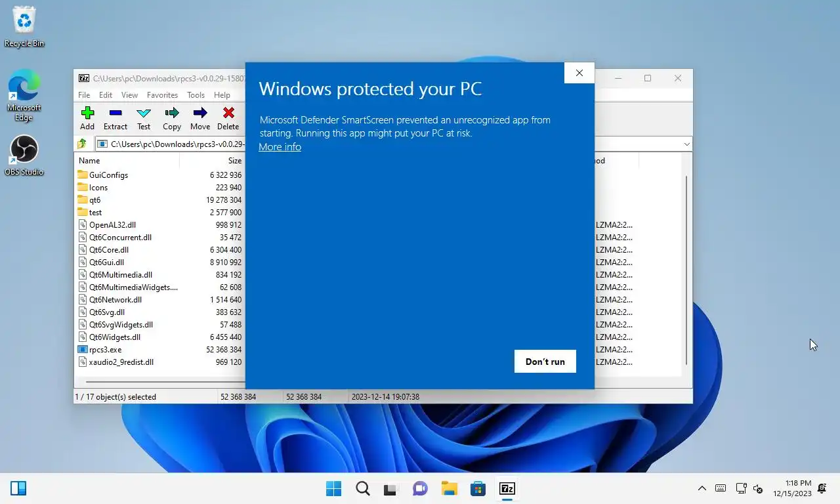The width and height of the screenshot is (840, 504).
Task: Open the Favorites menu in 7-Zip
Action: [x=162, y=95]
